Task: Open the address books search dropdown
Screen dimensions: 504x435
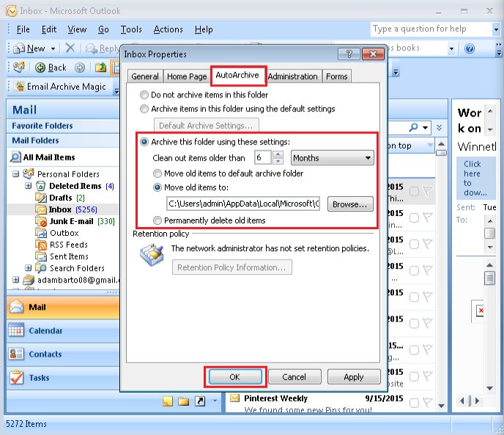Action: 451,48
